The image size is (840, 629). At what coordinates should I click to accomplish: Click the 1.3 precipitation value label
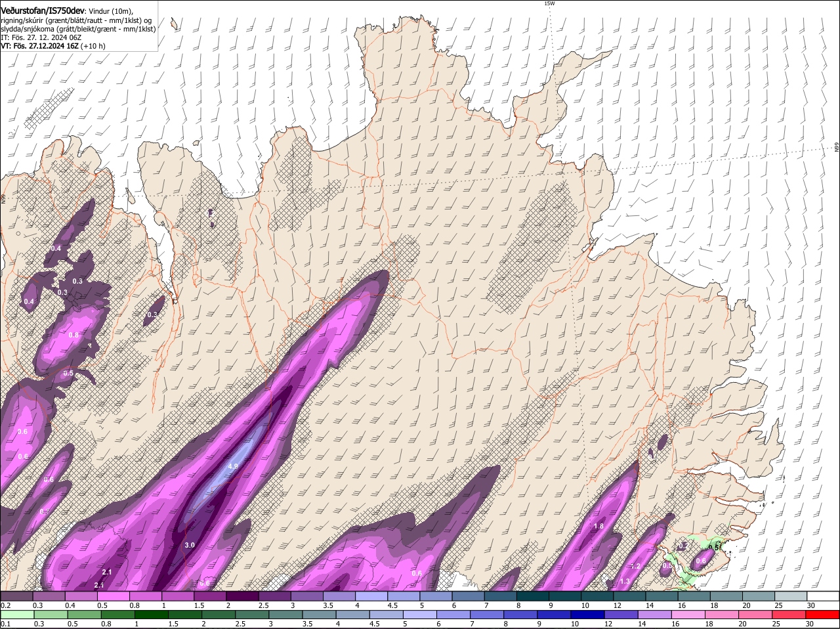[x=625, y=581]
